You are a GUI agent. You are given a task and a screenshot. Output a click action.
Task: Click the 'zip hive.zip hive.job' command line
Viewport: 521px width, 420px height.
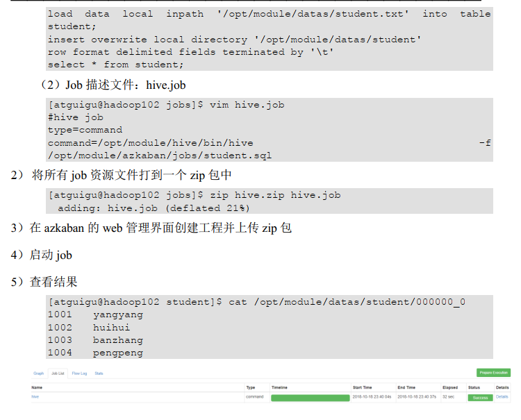pyautogui.click(x=195, y=195)
